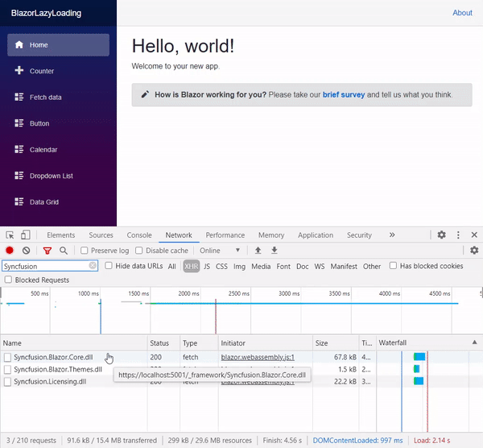The image size is (483, 448).
Task: Open DevTools settings gear icon
Action: click(x=441, y=235)
